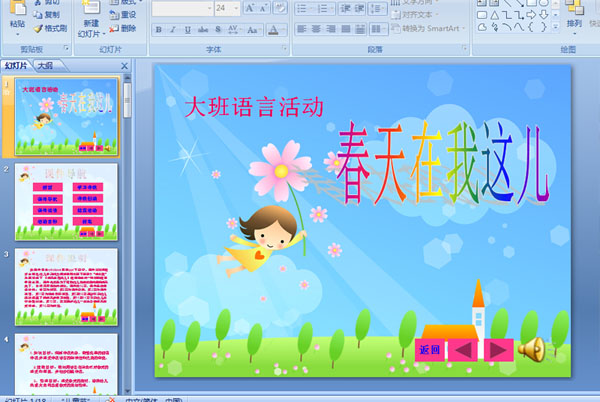Click the 返回 button on the slide
Image resolution: width=600 pixels, height=402 pixels.
click(x=429, y=350)
